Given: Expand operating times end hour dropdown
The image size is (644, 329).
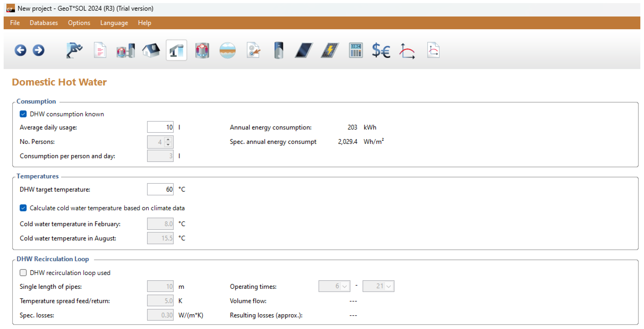Looking at the screenshot, I should (x=388, y=286).
